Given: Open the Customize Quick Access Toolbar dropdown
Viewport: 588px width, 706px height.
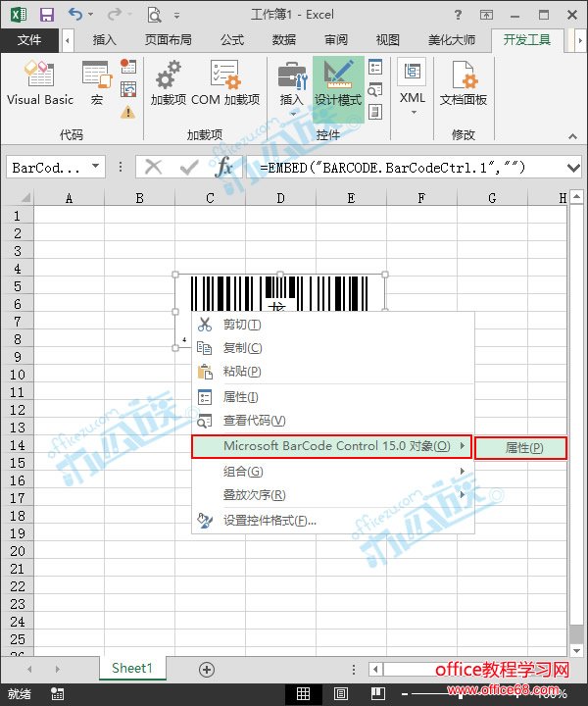Looking at the screenshot, I should coord(176,16).
